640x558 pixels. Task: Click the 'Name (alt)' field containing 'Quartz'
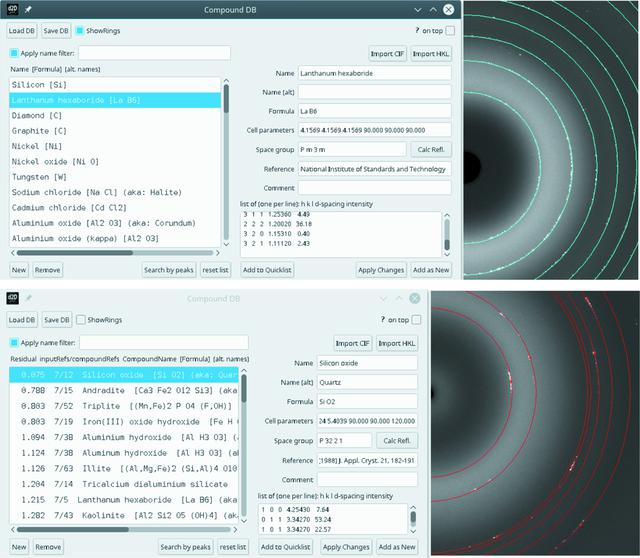coord(367,382)
